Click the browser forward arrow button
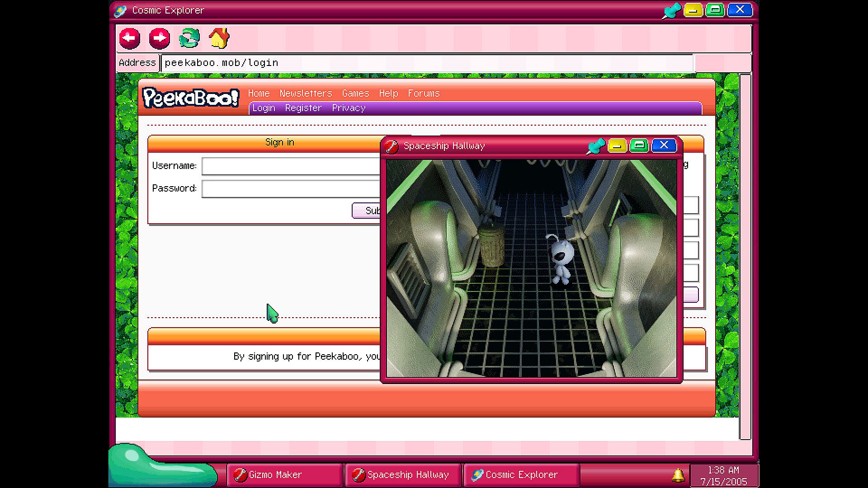 tap(160, 38)
